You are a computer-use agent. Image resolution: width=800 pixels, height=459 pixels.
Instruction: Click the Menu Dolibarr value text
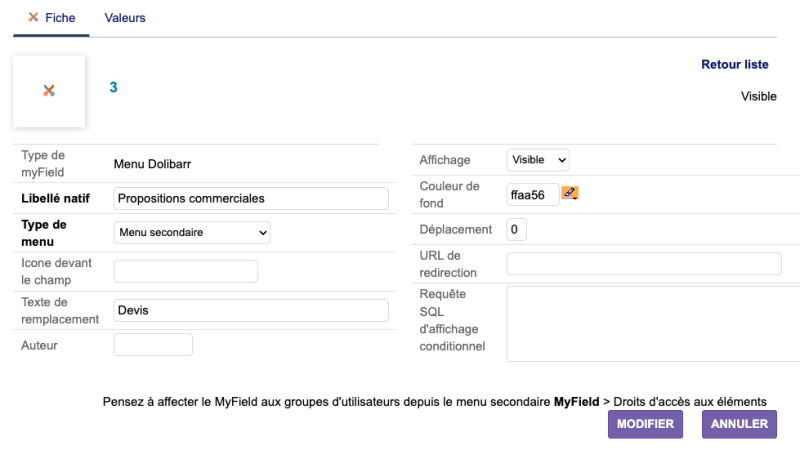pyautogui.click(x=152, y=164)
